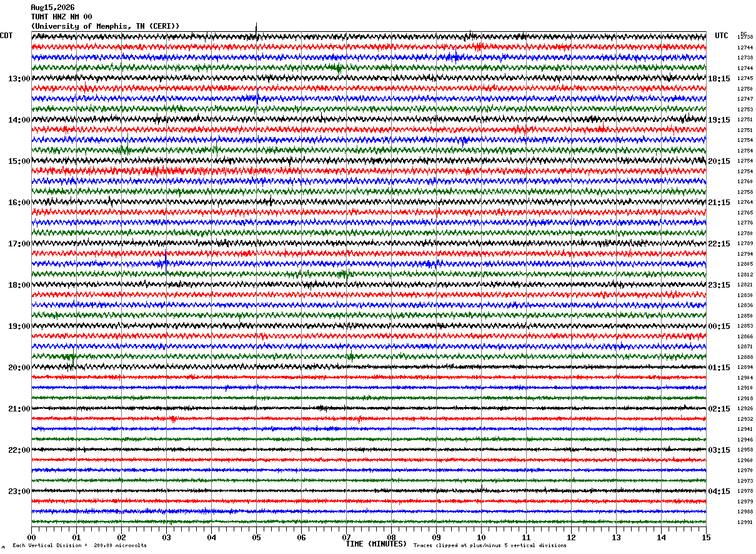Click minute tick 01 on time axis

click(x=76, y=538)
